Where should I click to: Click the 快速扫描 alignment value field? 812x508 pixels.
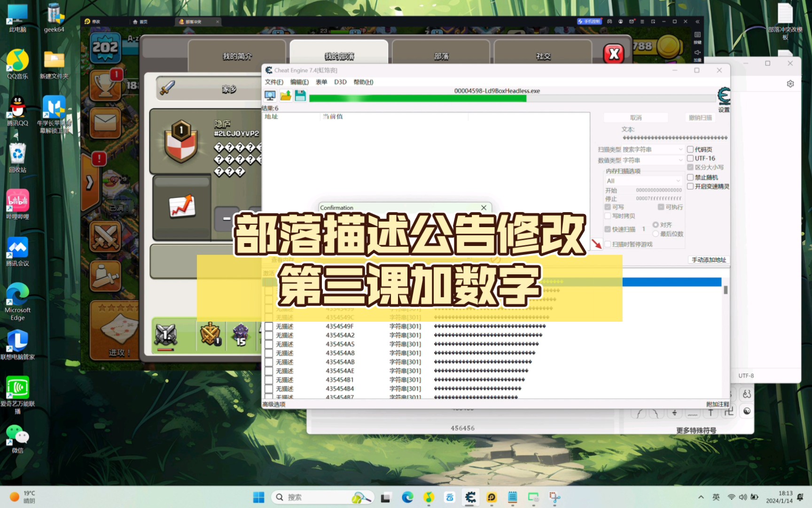click(644, 229)
